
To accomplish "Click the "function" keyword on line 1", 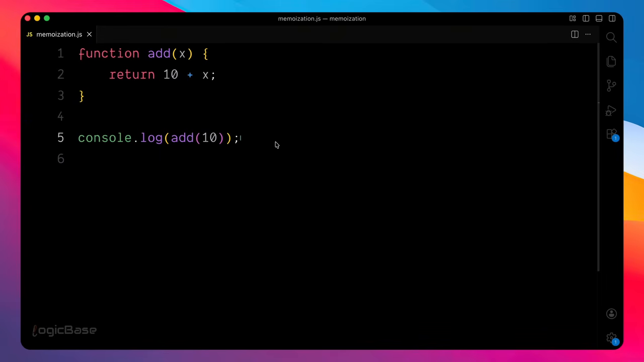I will coord(109,53).
